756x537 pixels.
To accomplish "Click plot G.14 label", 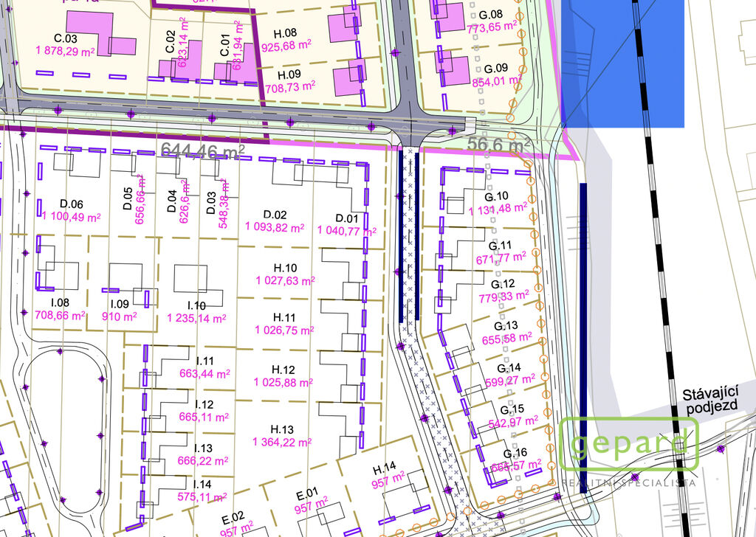I will pos(509,368).
